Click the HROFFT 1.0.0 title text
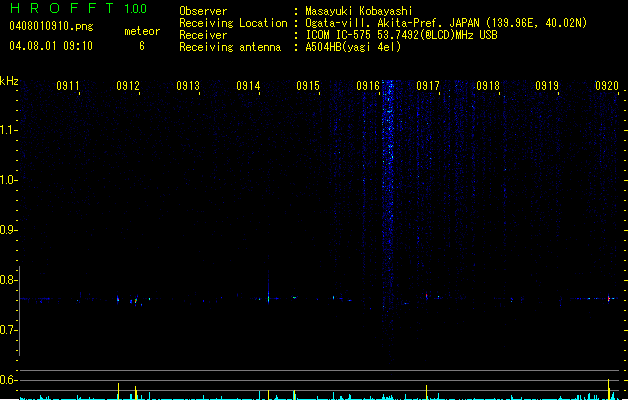629x400 pixels. click(x=79, y=8)
